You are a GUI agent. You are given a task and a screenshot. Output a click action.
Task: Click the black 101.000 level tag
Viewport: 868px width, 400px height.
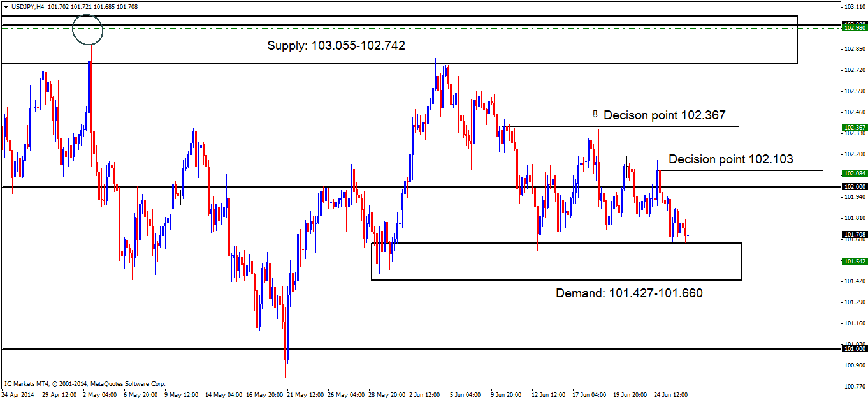tap(855, 349)
